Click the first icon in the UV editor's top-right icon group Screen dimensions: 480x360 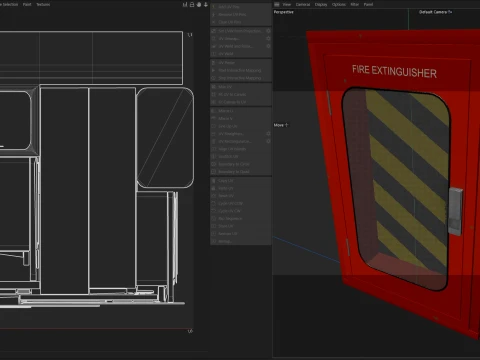click(185, 4)
